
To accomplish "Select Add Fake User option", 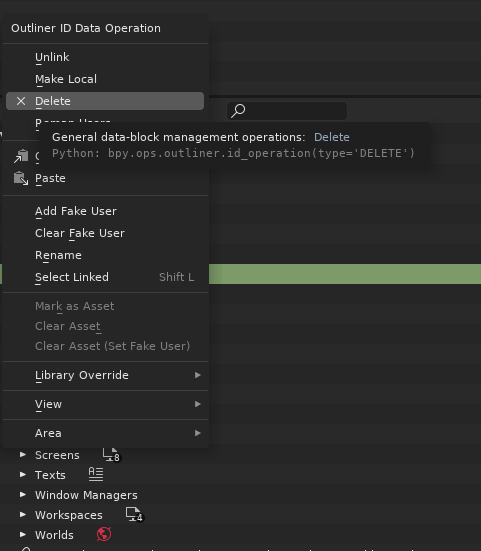I will click(x=105, y=211).
